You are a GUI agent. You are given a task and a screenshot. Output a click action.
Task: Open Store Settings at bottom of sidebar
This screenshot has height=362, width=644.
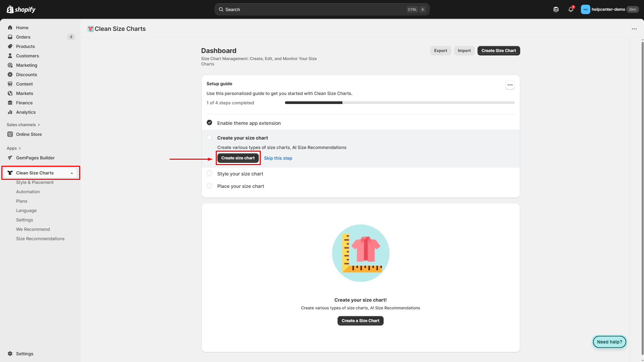click(24, 354)
